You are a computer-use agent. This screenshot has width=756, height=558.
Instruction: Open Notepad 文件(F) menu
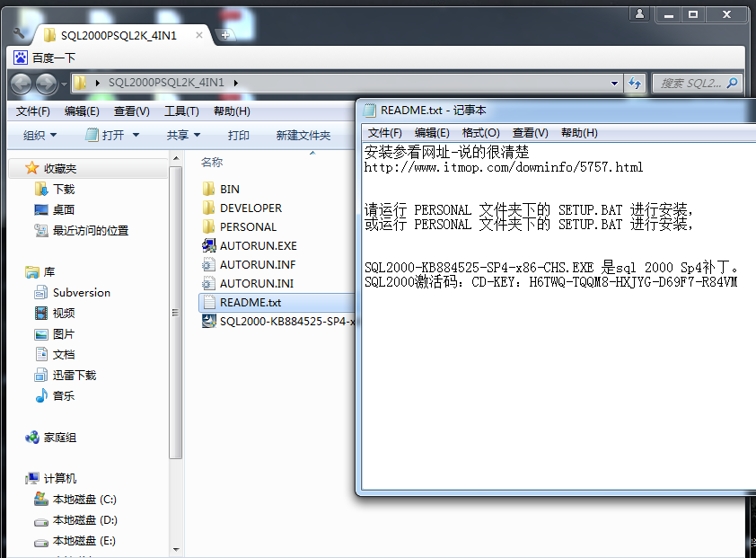point(385,133)
